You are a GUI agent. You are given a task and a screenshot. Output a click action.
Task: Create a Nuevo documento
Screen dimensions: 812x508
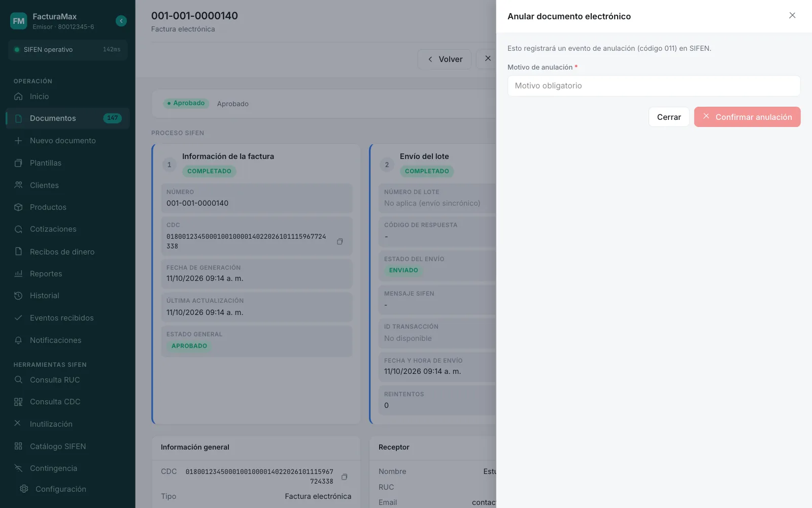(x=67, y=141)
